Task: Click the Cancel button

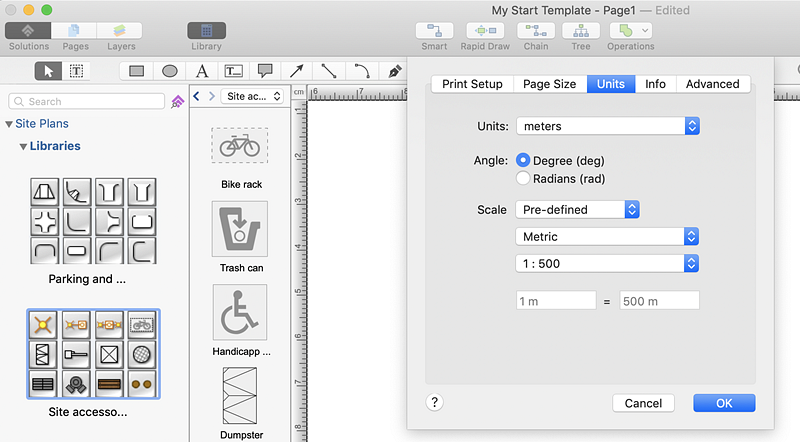Action: click(x=643, y=403)
